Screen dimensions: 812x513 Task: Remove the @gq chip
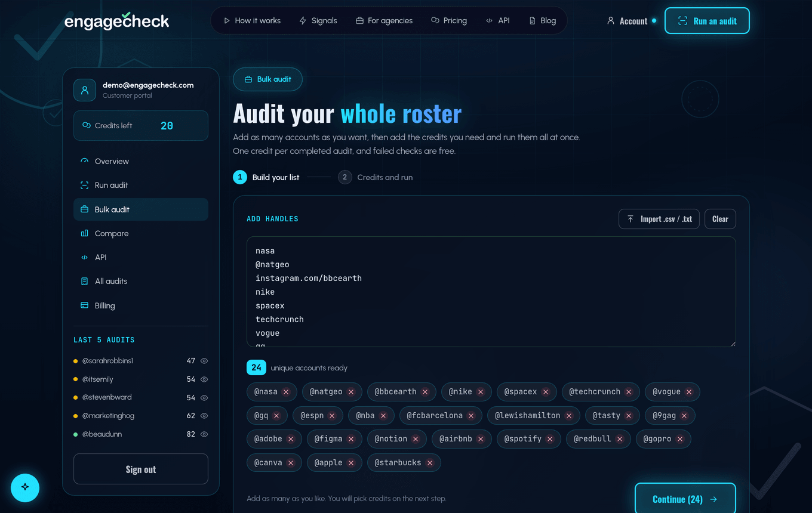(276, 416)
